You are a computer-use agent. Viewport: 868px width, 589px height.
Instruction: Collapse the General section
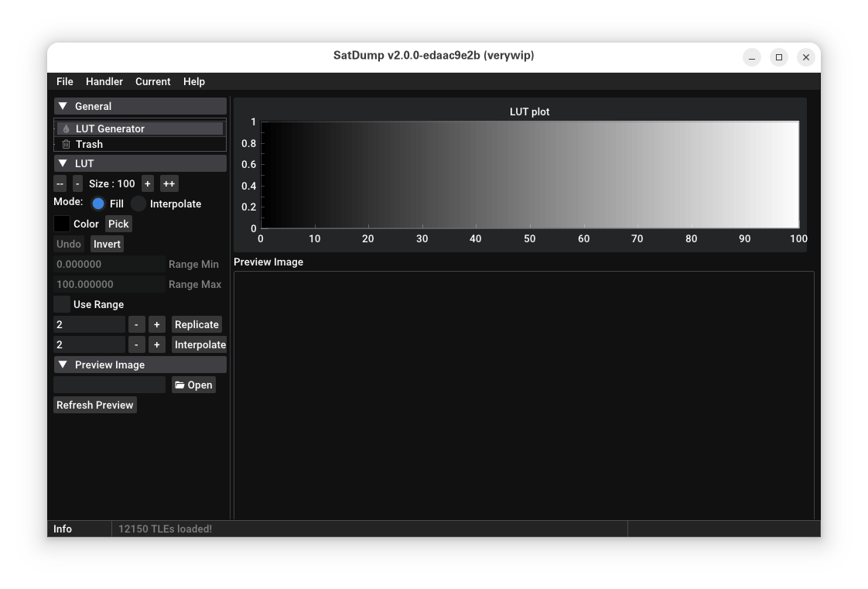pos(63,106)
